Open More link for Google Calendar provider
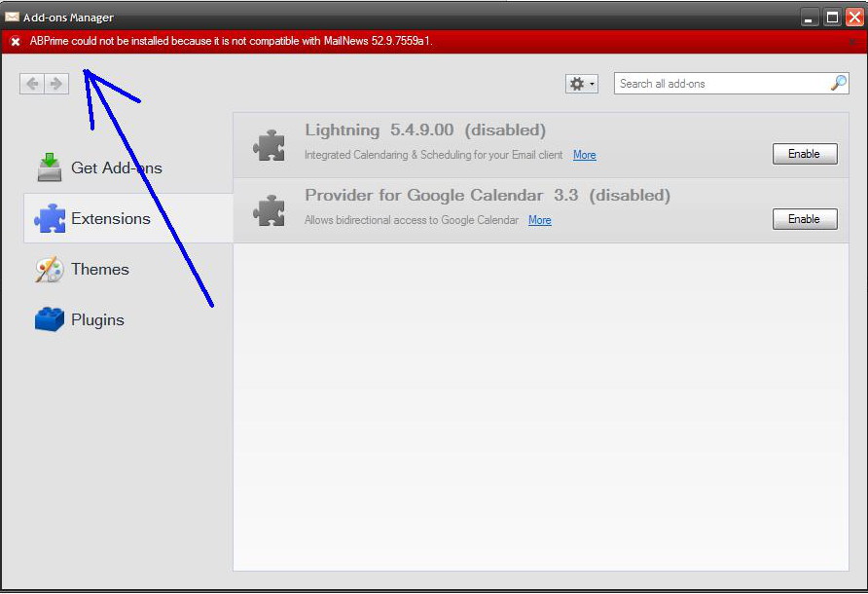This screenshot has width=868, height=594. coord(539,220)
